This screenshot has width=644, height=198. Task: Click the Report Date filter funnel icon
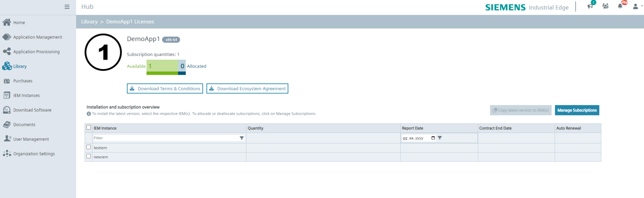coord(440,138)
